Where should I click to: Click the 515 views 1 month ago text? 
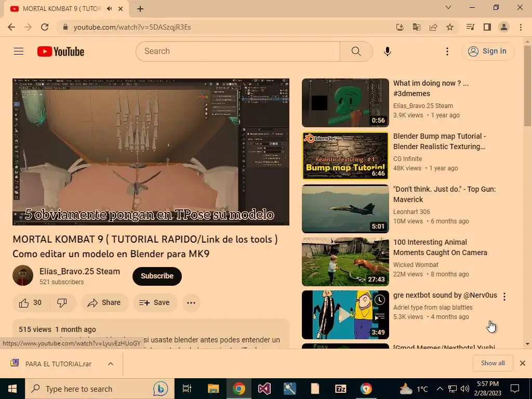(x=57, y=329)
